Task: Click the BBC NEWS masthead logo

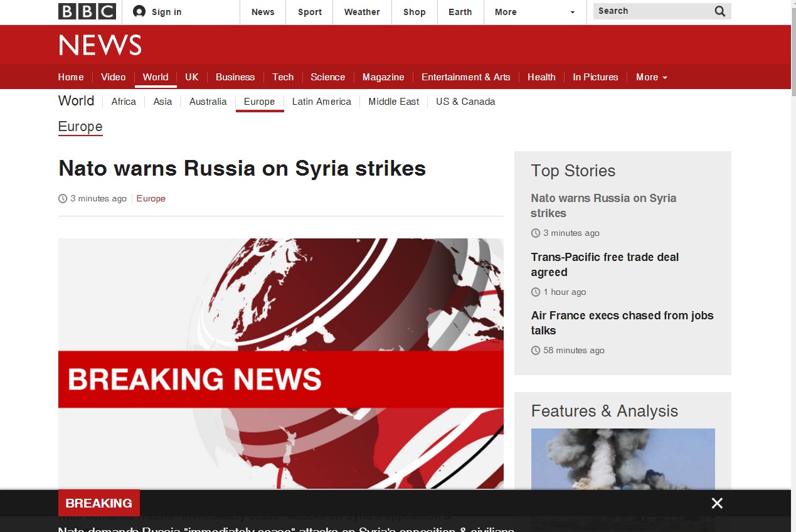Action: [x=99, y=45]
